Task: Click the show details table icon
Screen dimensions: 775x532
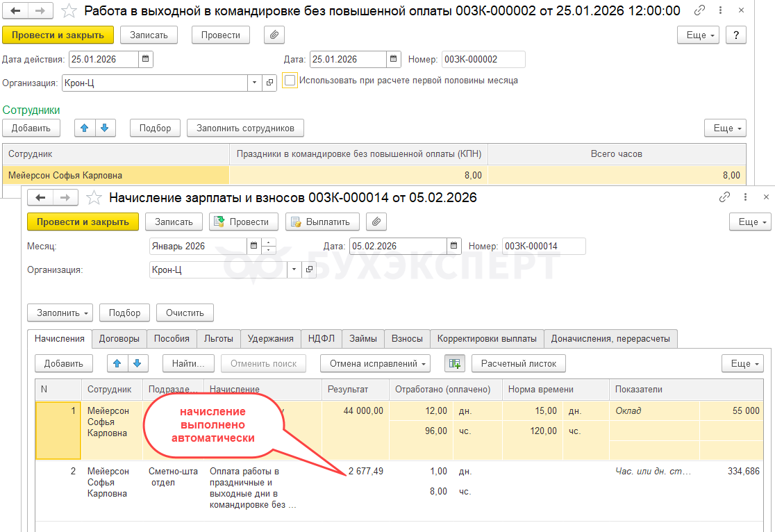Action: tap(455, 363)
